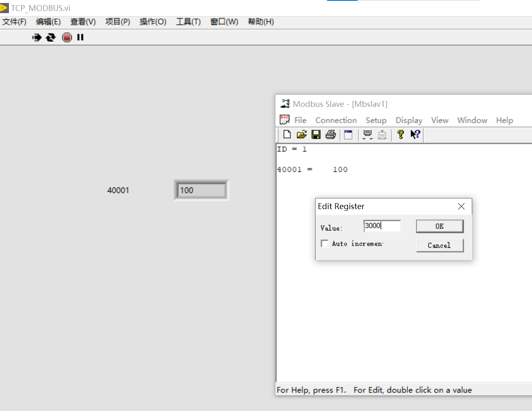Activate context help arrow icon
Image resolution: width=532 pixels, height=411 pixels.
[415, 134]
